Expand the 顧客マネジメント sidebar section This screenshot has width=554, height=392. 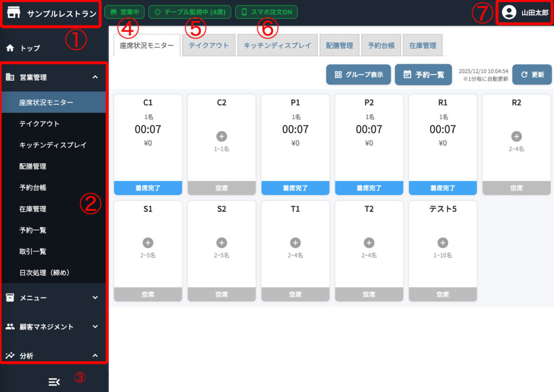[x=95, y=327]
